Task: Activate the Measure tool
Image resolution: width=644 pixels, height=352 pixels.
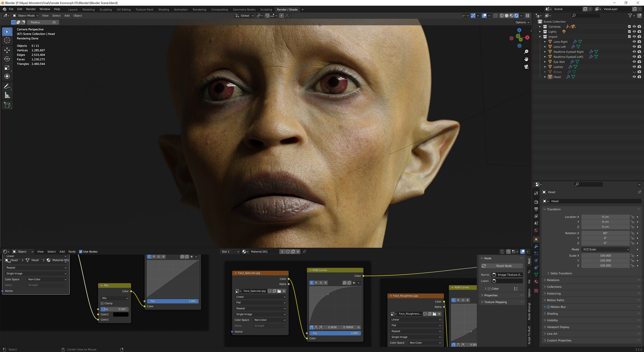Action: [7, 95]
